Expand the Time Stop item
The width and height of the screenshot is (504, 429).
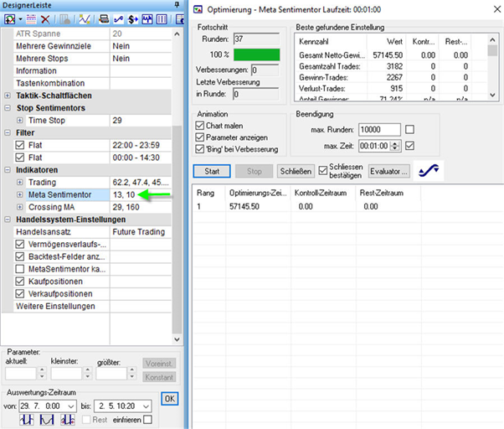click(x=20, y=121)
